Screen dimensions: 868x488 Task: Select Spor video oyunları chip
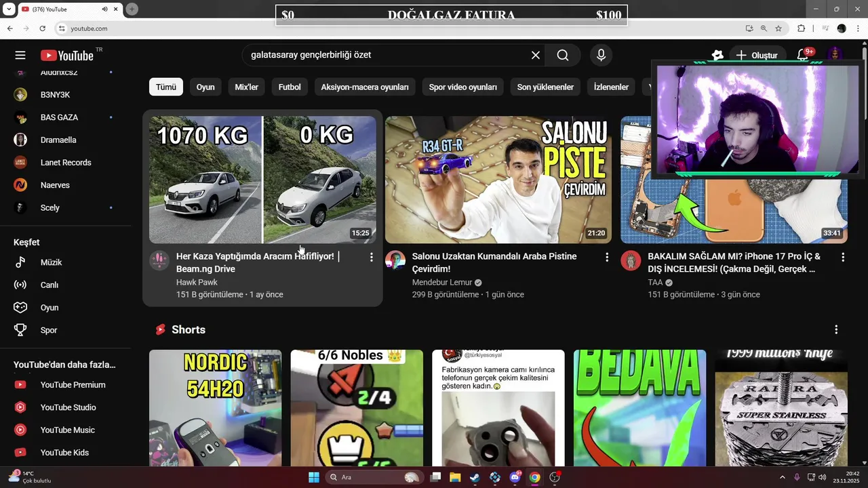click(x=463, y=87)
